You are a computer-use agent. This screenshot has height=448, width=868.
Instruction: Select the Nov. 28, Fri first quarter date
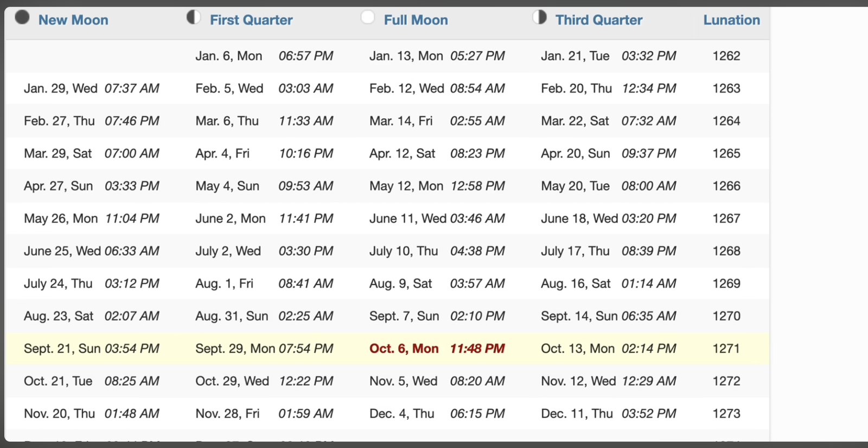(227, 414)
